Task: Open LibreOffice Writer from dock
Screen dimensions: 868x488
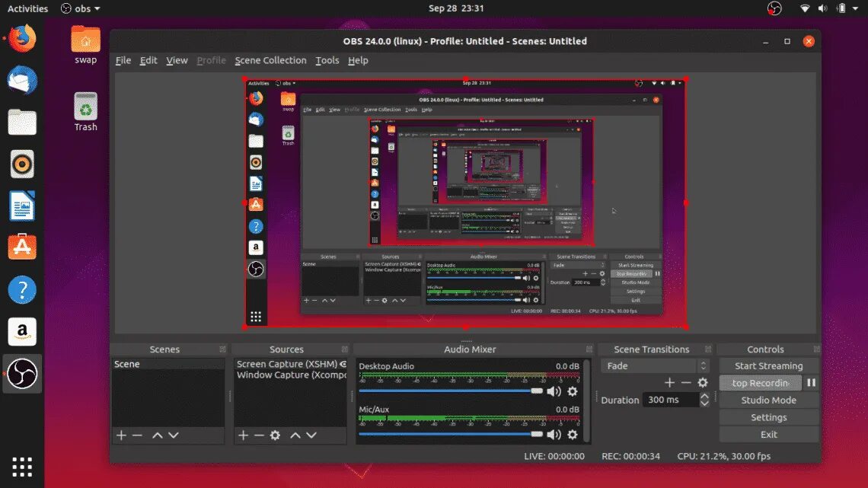Action: (x=22, y=206)
